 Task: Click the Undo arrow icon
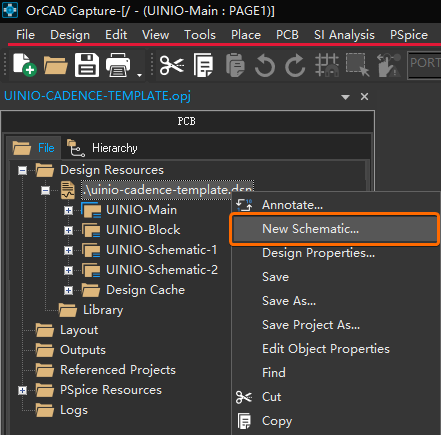pyautogui.click(x=265, y=65)
